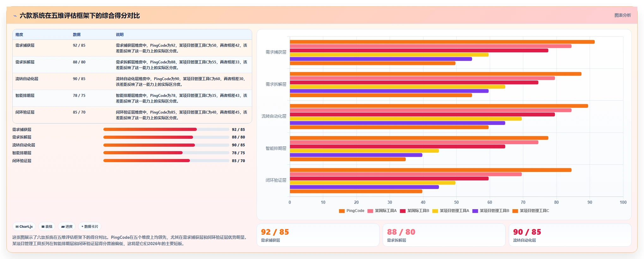
Task: Click description mentioning 两者相差42
Action: [182, 48]
